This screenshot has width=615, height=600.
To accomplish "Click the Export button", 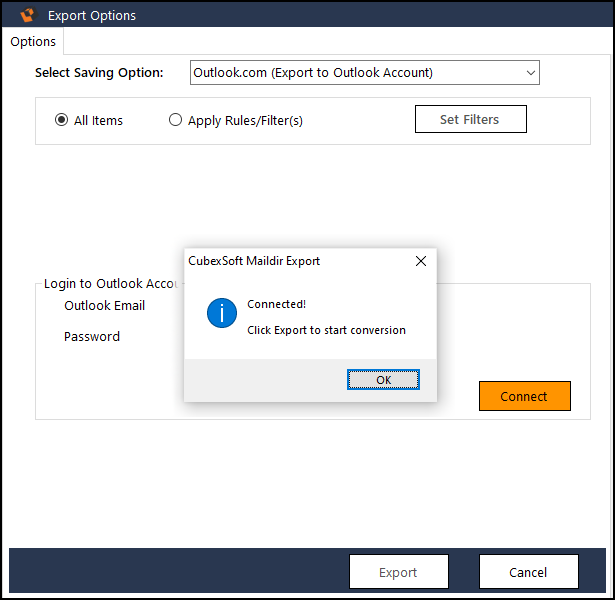I will [399, 572].
